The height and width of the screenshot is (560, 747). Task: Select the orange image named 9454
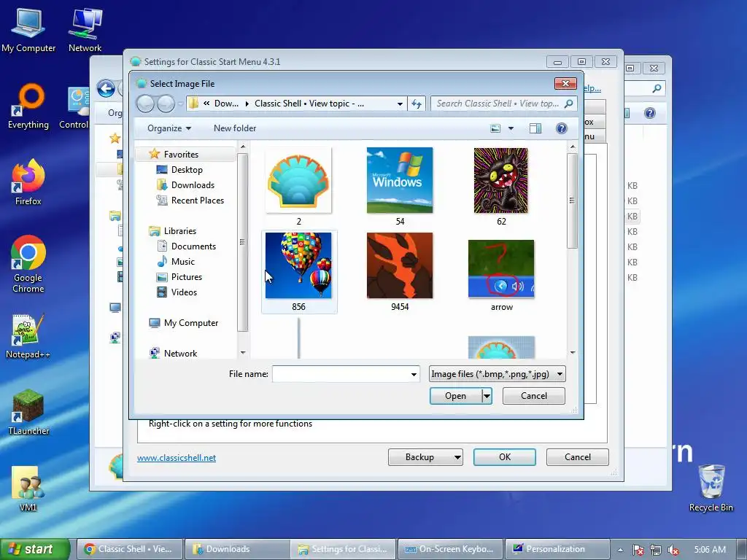[x=400, y=272]
